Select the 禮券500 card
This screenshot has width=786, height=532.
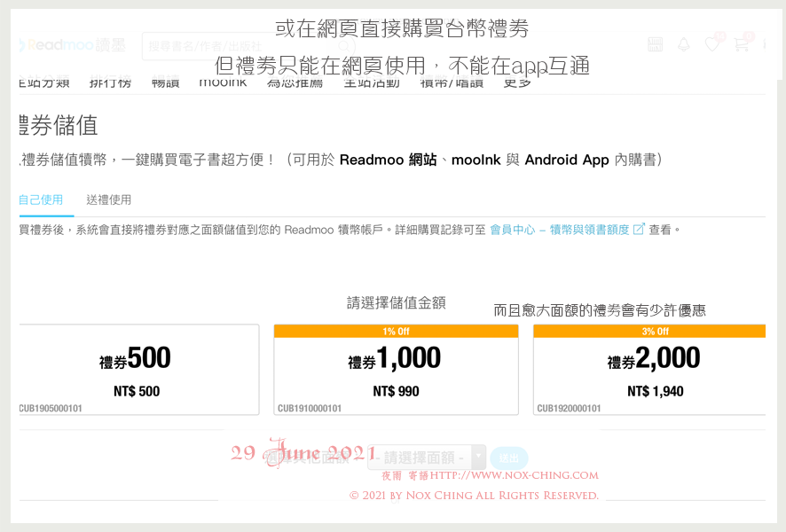(x=139, y=370)
